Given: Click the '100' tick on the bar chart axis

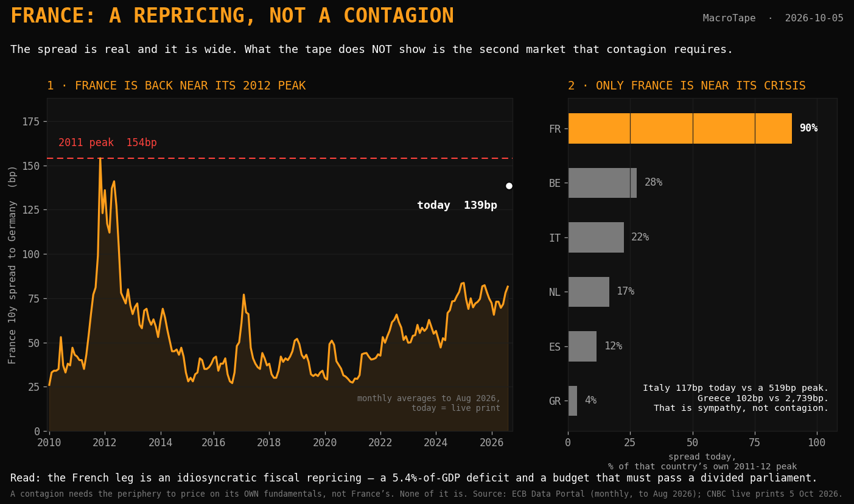Looking at the screenshot, I should click(817, 443).
